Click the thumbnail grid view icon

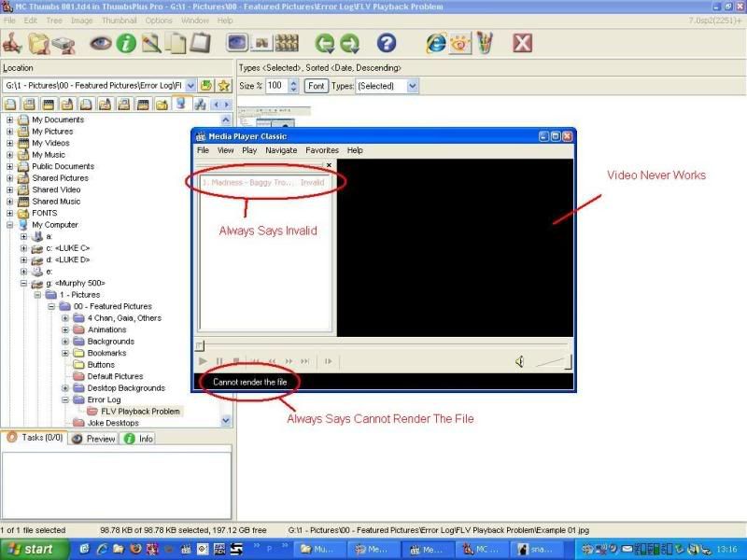pos(287,43)
